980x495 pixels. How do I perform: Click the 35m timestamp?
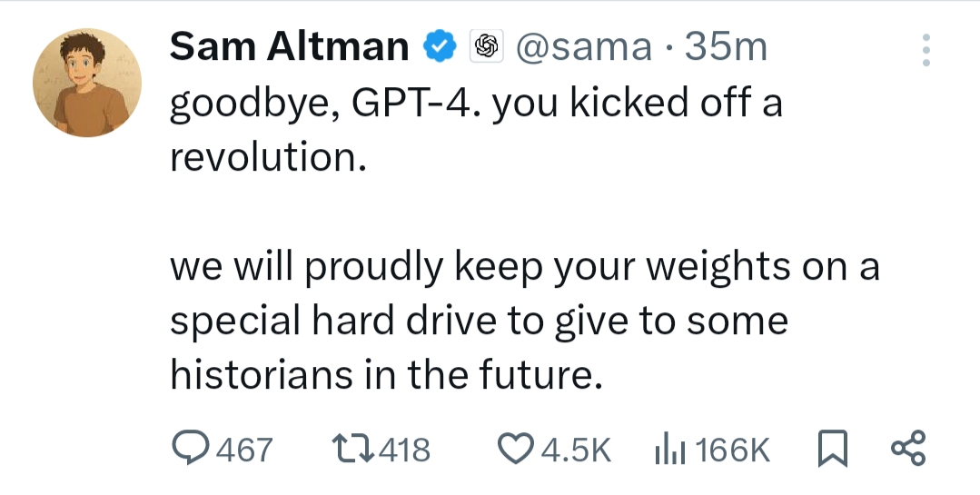point(726,47)
